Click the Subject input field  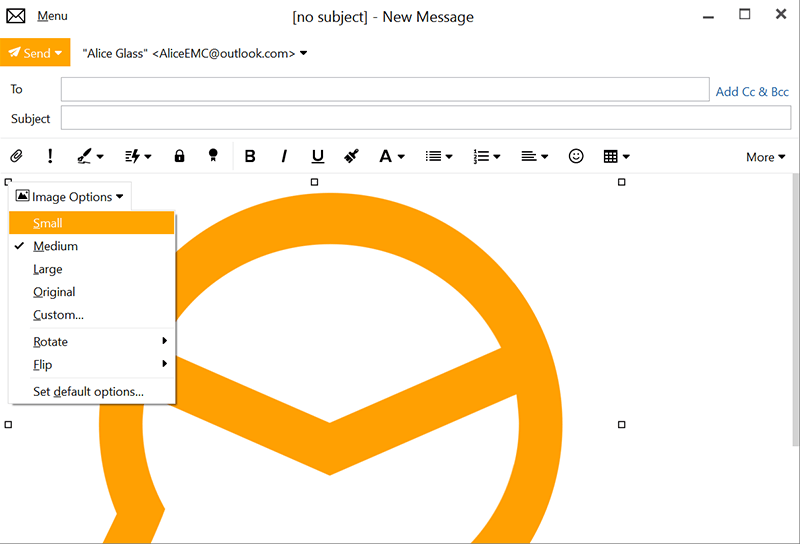point(426,118)
